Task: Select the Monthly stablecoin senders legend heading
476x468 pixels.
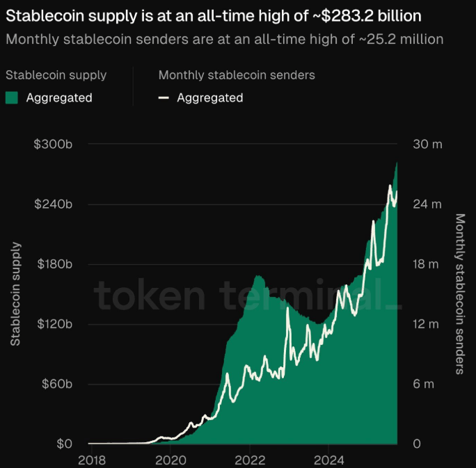Action: 237,74
